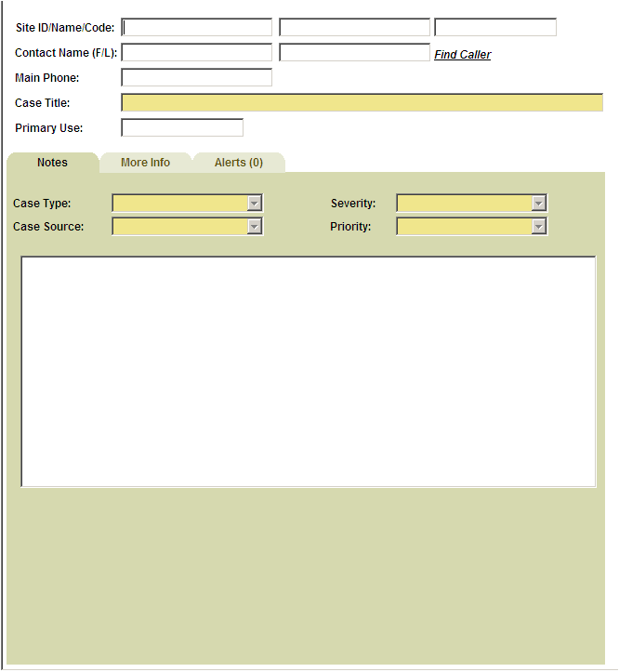Click the Case Title label text
The width and height of the screenshot is (619, 672).
click(x=42, y=103)
